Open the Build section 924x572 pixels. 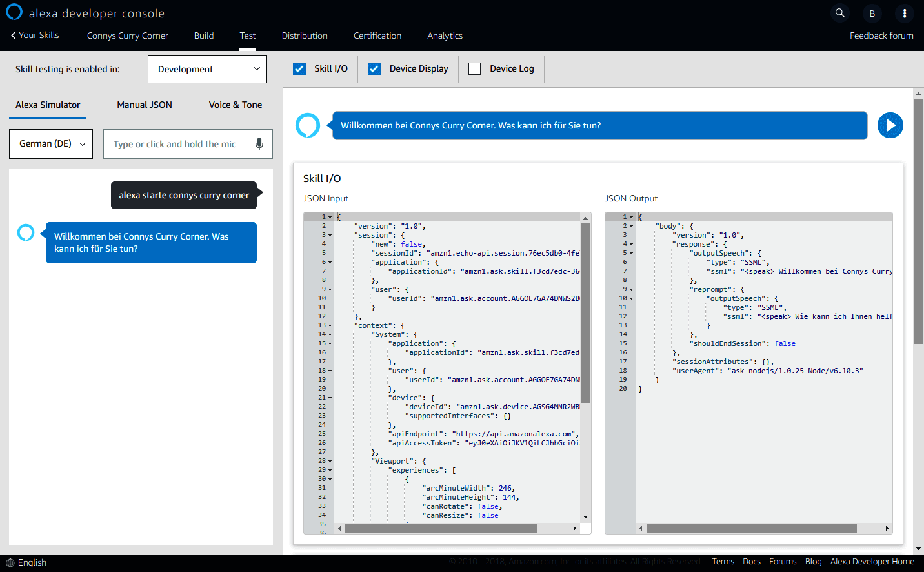204,36
